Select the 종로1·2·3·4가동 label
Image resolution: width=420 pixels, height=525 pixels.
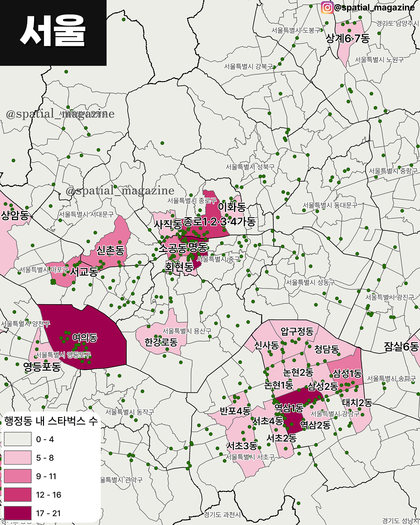pyautogui.click(x=220, y=222)
